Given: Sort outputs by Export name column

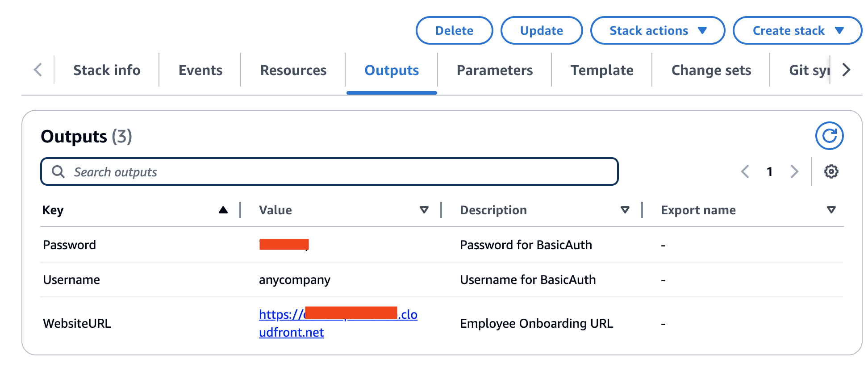Looking at the screenshot, I should tap(831, 210).
